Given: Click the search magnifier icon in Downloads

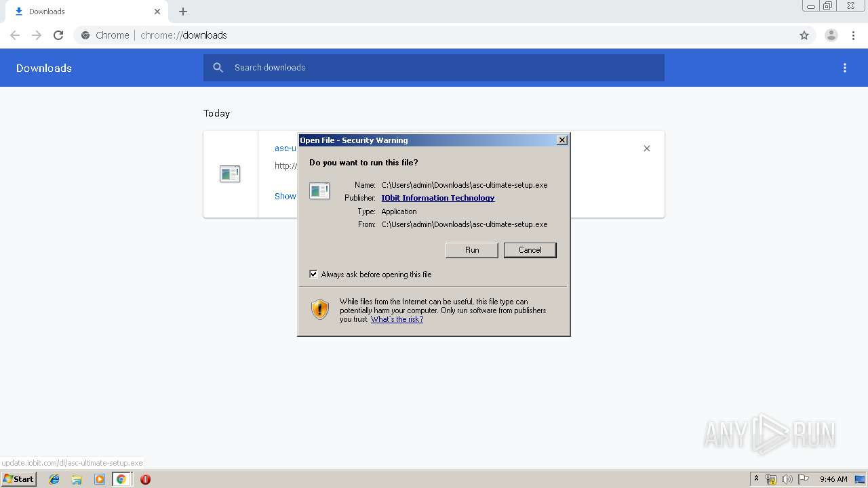Looking at the screenshot, I should (x=218, y=68).
